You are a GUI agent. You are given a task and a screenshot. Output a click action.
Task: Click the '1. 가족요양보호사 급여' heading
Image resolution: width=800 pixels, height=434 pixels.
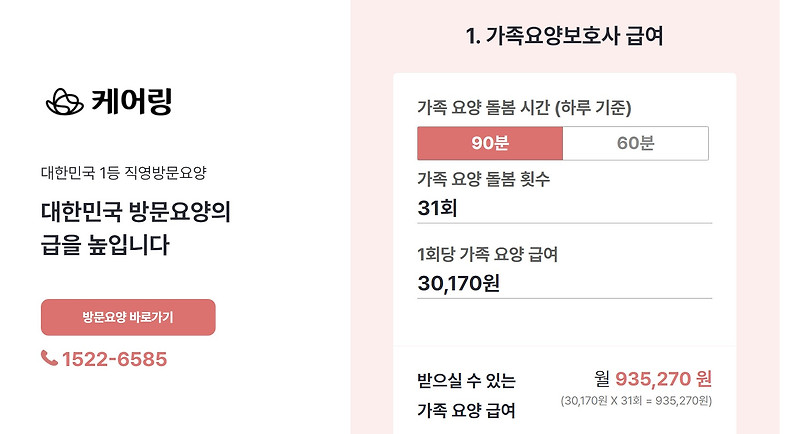[x=565, y=37]
